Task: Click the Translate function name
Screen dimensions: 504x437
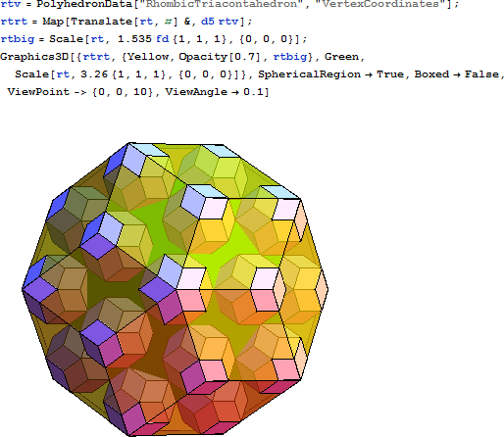Action: click(101, 22)
